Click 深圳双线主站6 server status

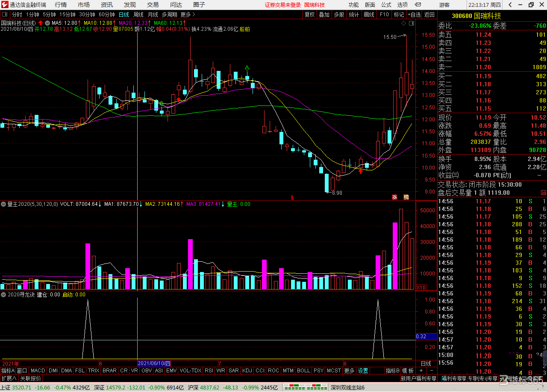[x=347, y=388]
